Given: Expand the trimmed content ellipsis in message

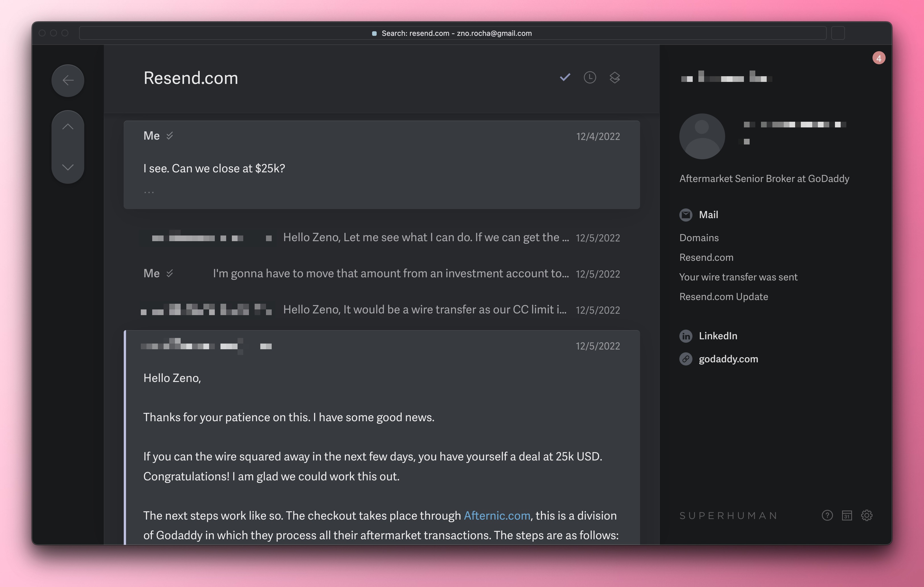Looking at the screenshot, I should click(x=149, y=191).
